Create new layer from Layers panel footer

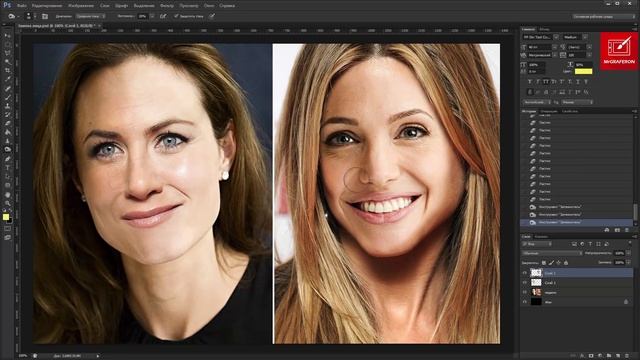(618, 356)
